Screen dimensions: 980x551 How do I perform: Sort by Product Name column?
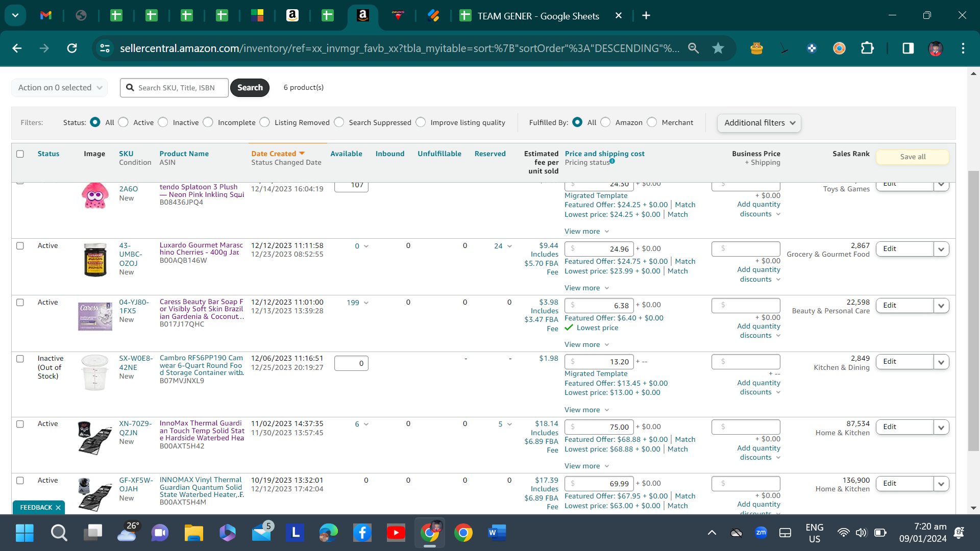(184, 154)
